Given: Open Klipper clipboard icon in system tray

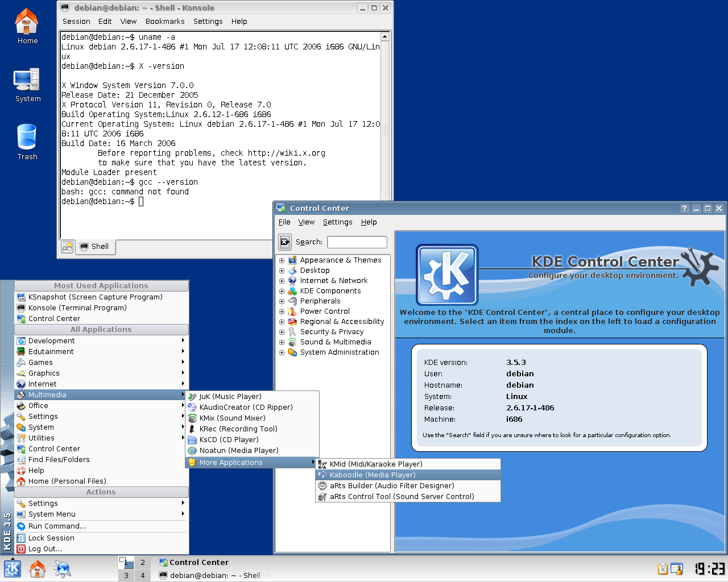Looking at the screenshot, I should (663, 568).
